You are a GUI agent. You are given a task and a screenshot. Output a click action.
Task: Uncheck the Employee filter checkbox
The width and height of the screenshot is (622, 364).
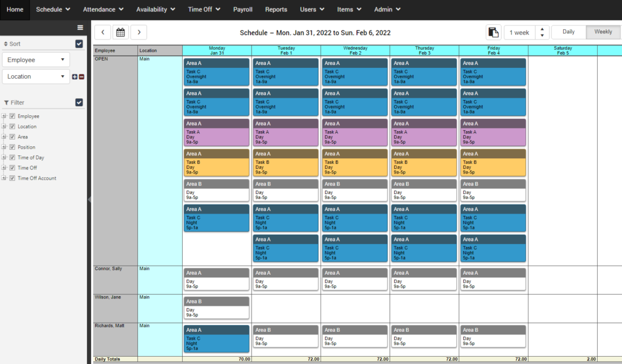[x=12, y=116]
